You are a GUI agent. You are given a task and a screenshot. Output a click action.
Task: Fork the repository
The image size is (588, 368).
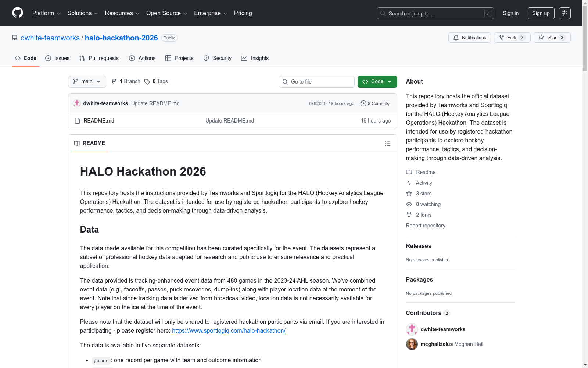point(512,38)
